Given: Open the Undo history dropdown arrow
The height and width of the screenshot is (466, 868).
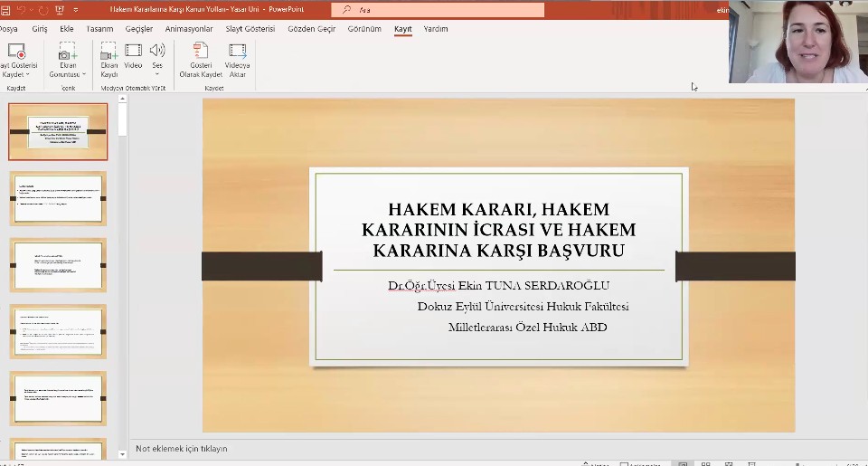Looking at the screenshot, I should click(31, 10).
